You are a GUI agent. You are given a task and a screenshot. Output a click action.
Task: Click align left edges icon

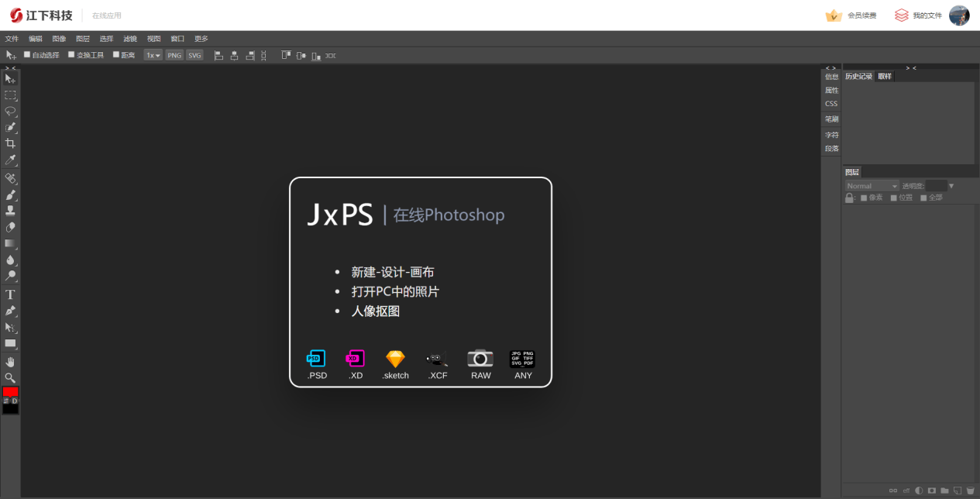(218, 56)
